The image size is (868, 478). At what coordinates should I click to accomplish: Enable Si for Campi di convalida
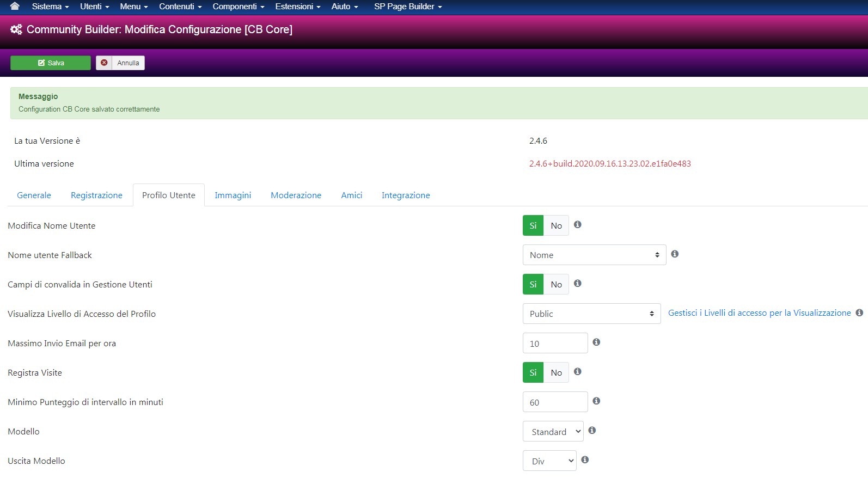(x=533, y=284)
